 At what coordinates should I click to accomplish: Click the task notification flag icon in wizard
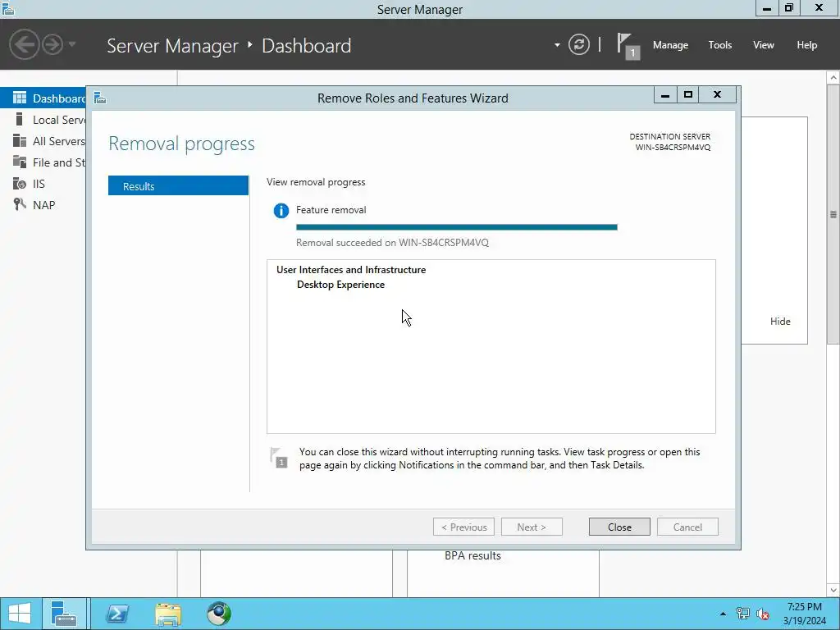click(279, 458)
